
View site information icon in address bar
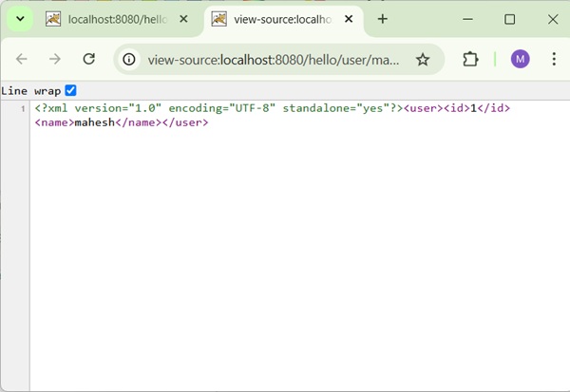coord(129,59)
